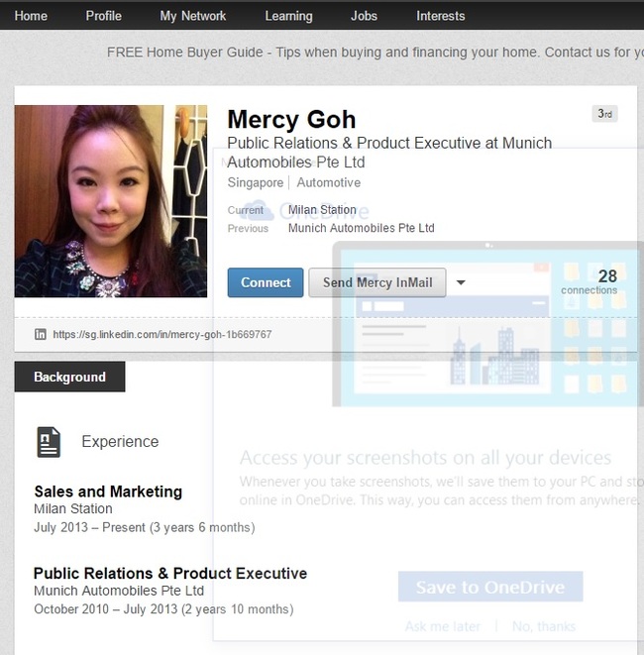The height and width of the screenshot is (655, 644).
Task: Open Mercy Goh's profile photo
Action: [111, 201]
